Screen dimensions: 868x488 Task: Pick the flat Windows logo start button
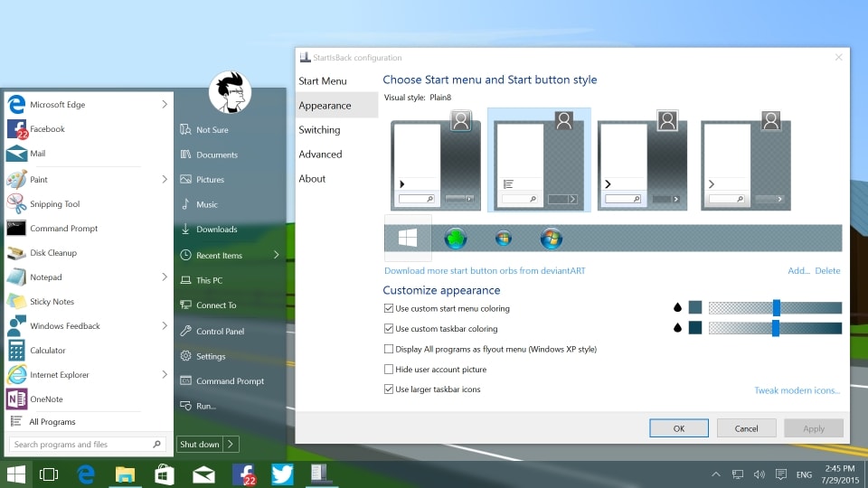pos(408,239)
